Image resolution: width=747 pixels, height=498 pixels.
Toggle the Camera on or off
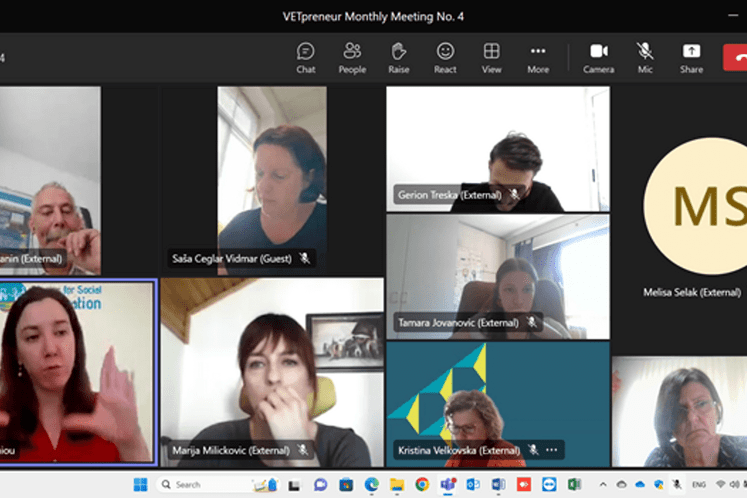point(599,57)
